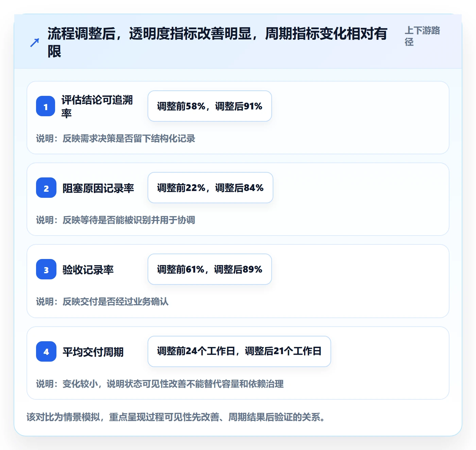Click the number 1 badge

(x=46, y=106)
